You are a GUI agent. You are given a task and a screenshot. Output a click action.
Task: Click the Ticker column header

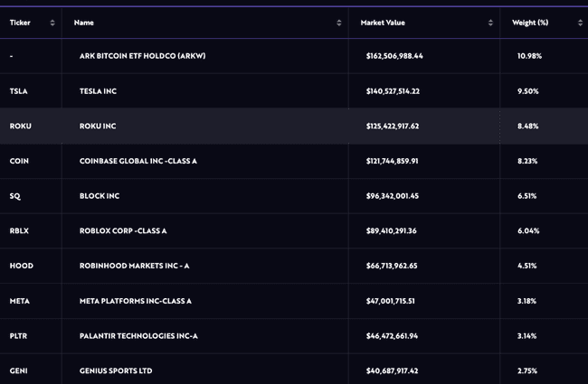[20, 23]
